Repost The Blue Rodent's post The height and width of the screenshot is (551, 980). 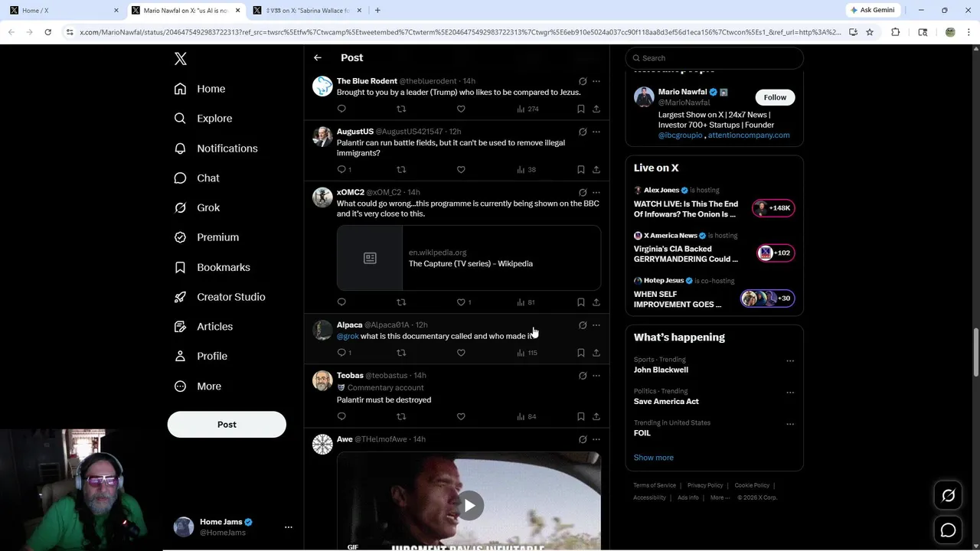[401, 109]
